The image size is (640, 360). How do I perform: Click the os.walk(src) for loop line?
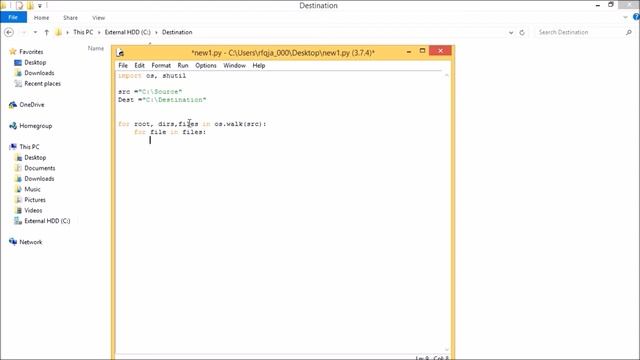(x=192, y=124)
